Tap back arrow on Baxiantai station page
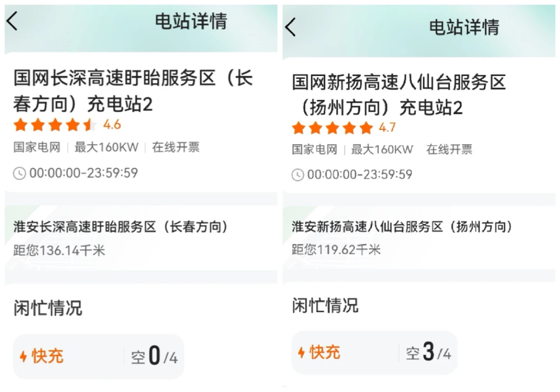The image size is (560, 392). pos(290,27)
